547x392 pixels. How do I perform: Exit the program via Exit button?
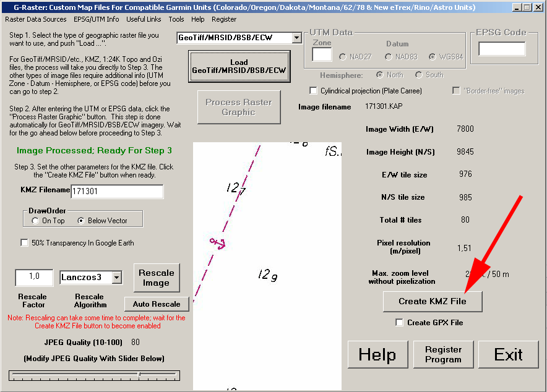click(x=509, y=355)
